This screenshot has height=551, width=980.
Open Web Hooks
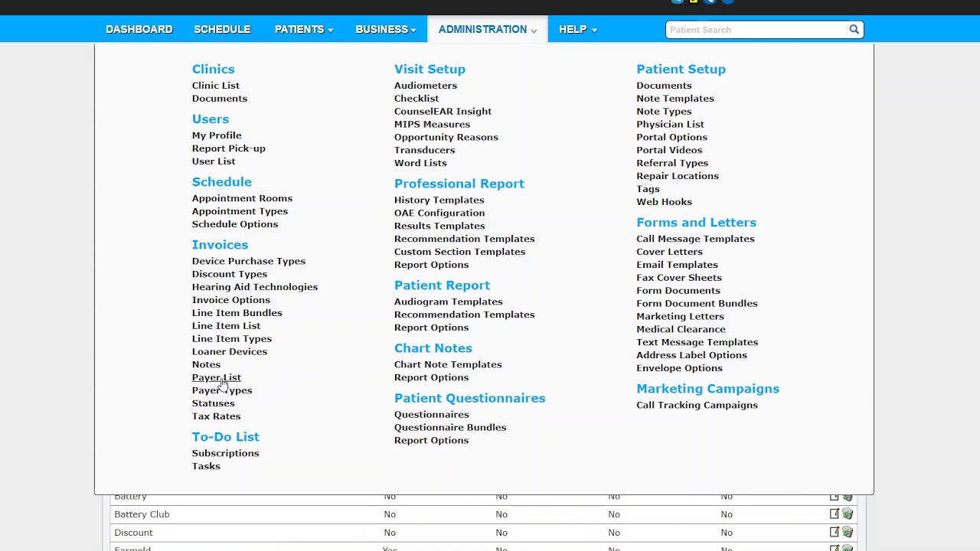[x=665, y=203]
